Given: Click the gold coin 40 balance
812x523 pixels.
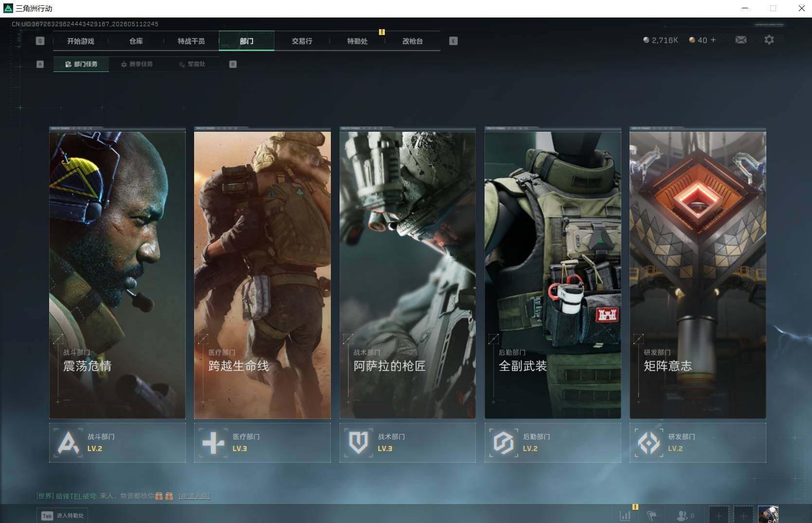Looking at the screenshot, I should (x=697, y=40).
